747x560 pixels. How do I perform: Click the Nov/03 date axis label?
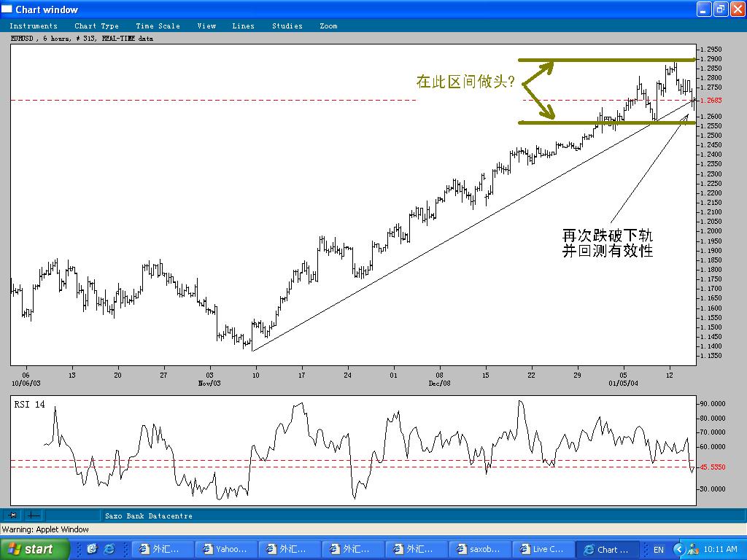point(209,383)
